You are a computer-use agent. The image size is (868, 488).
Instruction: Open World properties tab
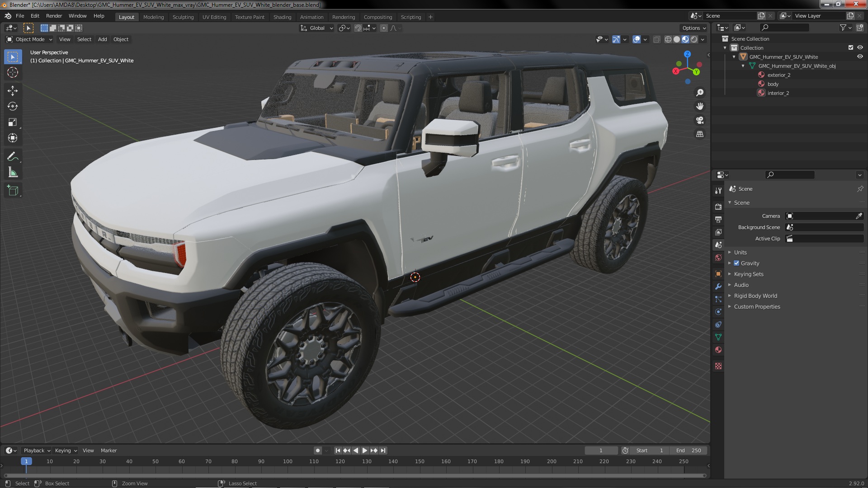[x=718, y=258]
